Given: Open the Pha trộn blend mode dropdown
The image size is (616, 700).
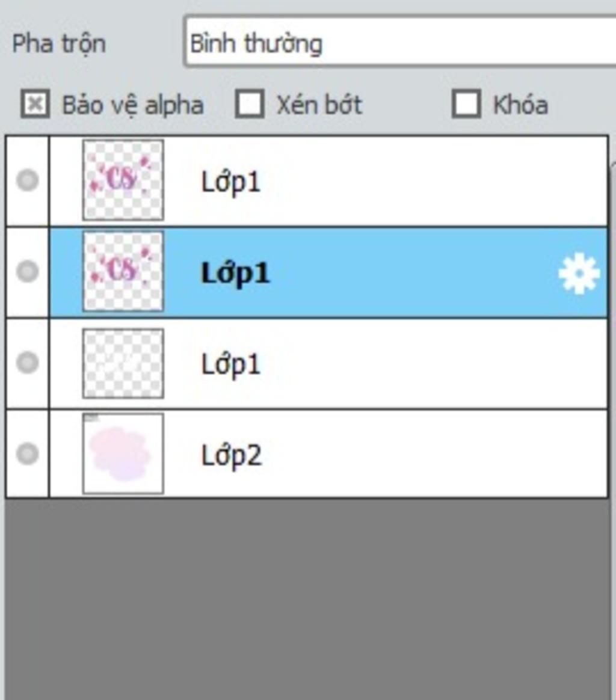Looking at the screenshot, I should point(400,43).
